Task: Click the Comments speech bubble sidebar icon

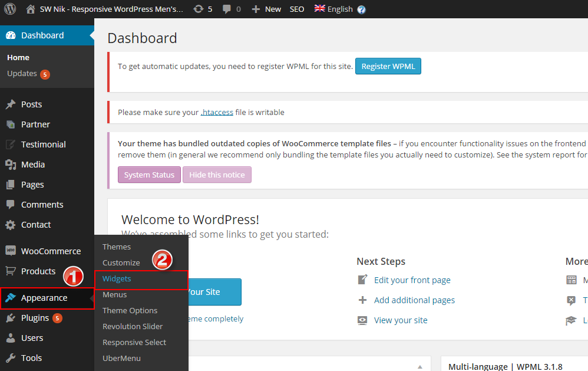Action: point(11,205)
